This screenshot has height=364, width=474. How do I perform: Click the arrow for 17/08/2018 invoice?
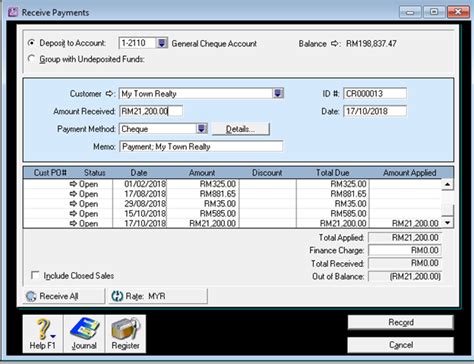(73, 194)
